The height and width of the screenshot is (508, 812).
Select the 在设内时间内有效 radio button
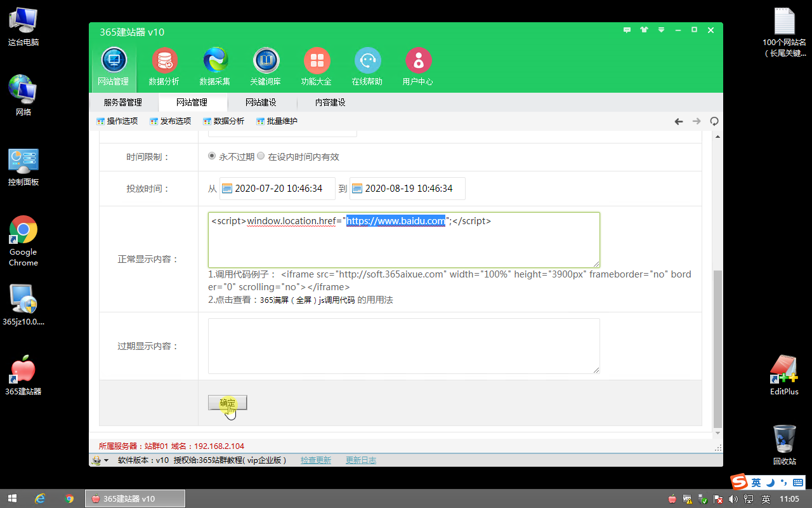click(261, 156)
